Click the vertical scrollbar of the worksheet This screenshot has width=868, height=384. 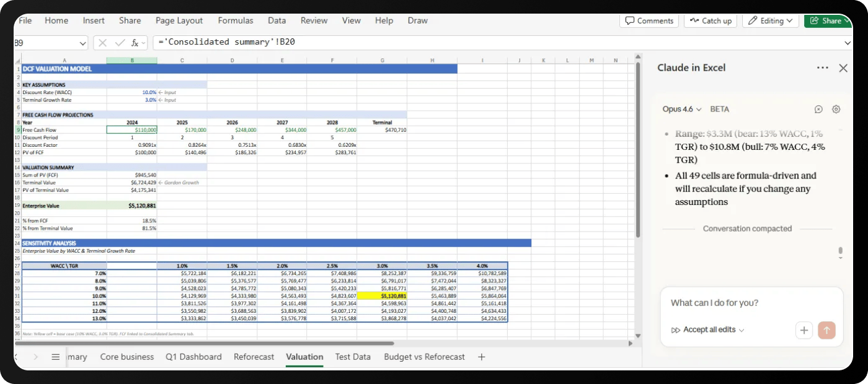coord(637,149)
